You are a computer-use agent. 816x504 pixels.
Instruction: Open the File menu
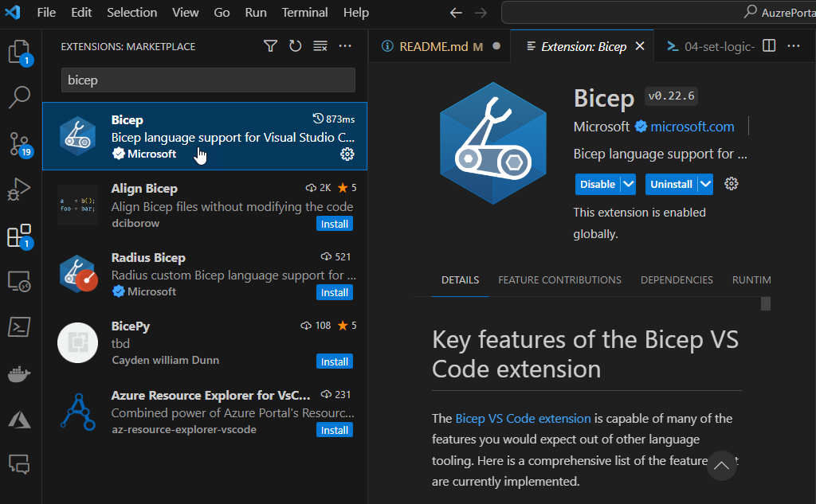(x=46, y=13)
